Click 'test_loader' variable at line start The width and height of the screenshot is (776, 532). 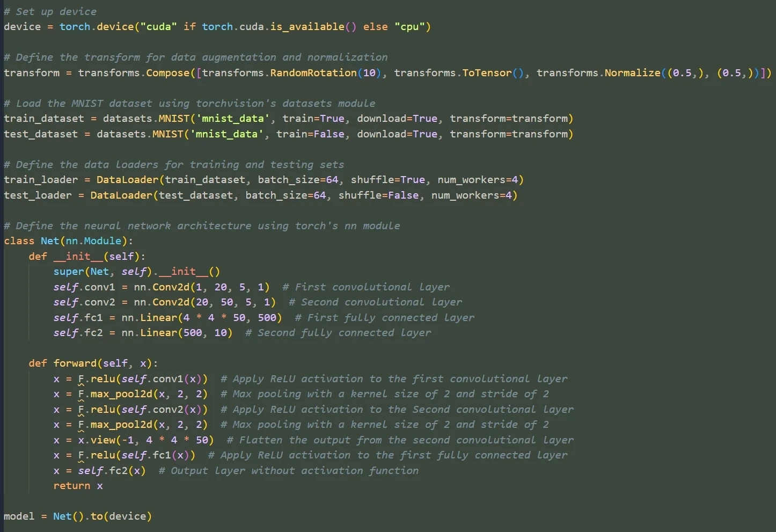coord(38,195)
